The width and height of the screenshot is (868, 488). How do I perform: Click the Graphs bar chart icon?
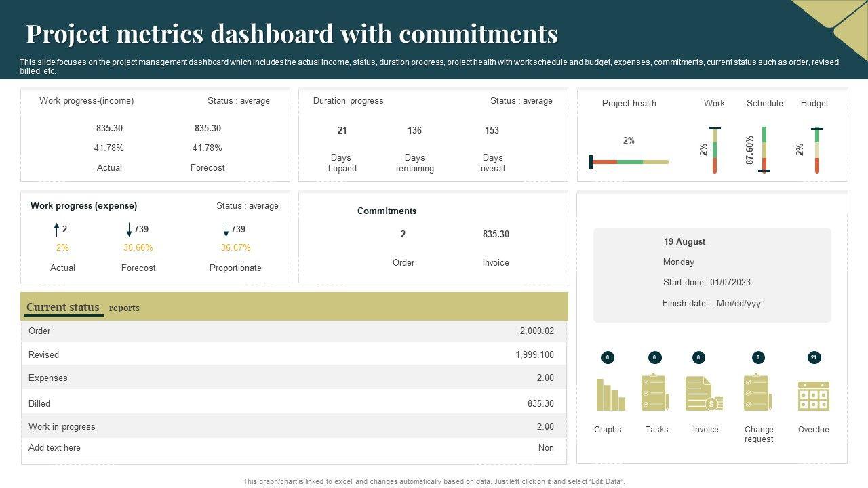[610, 394]
